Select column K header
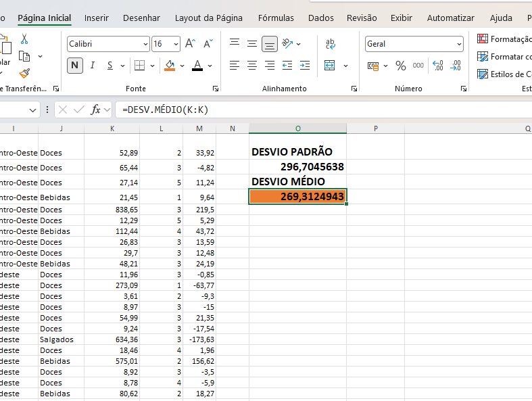This screenshot has width=532, height=401. tap(112, 128)
